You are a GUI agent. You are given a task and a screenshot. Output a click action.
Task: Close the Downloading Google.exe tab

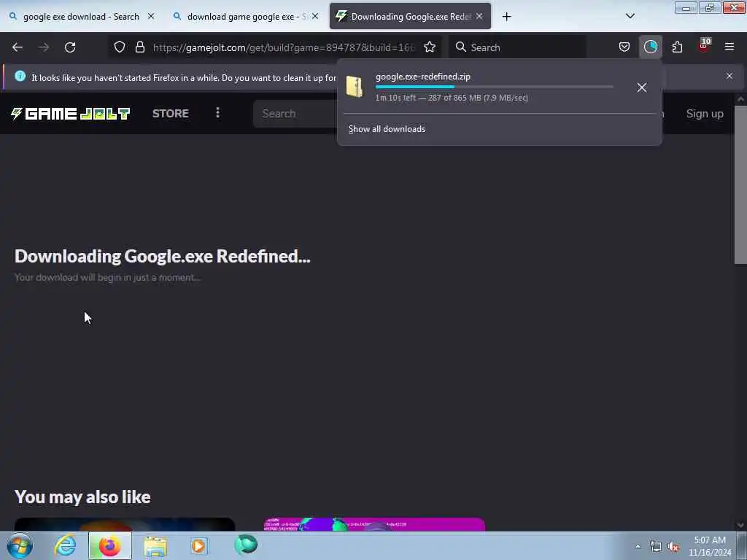(x=479, y=16)
